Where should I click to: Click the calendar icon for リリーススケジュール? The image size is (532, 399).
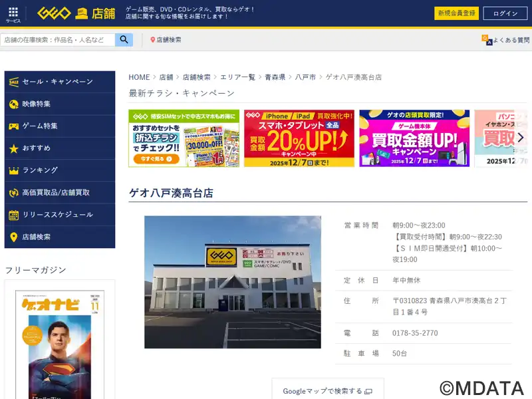tap(13, 215)
